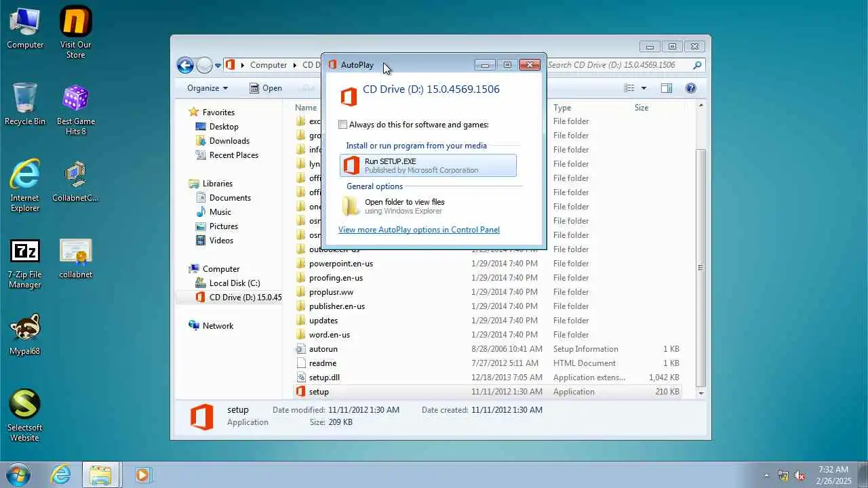Click the Windows Explorer taskbar button

click(x=100, y=474)
